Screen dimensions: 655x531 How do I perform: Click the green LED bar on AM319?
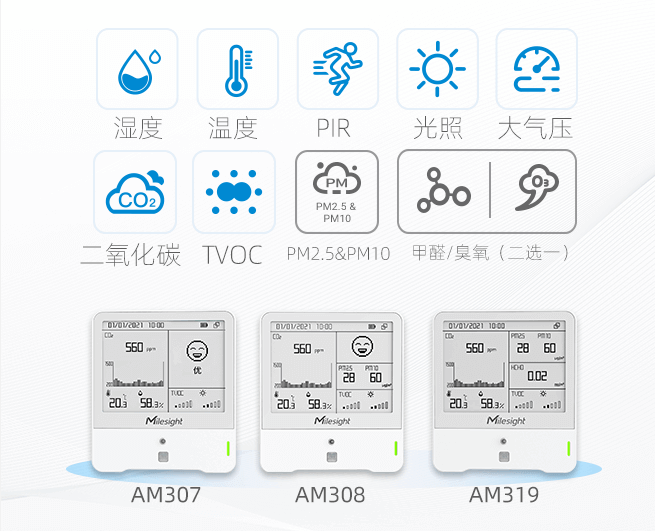569,448
